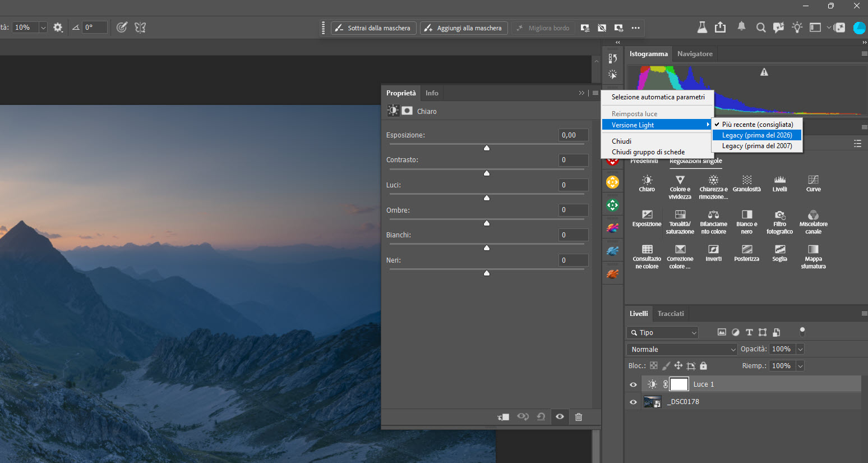Select the Mappa sfumatura adjustment
Viewport: 868px width, 463px height.
(813, 256)
